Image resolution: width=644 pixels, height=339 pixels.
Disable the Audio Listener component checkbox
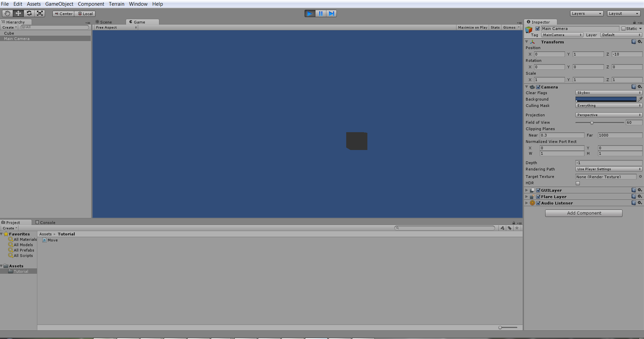538,203
